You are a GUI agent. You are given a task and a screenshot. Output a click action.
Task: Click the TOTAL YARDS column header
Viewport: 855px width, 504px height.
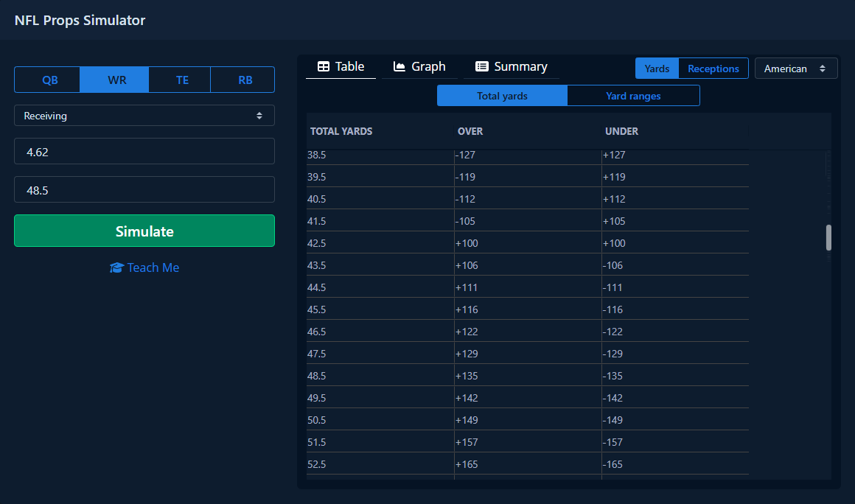[x=341, y=132]
